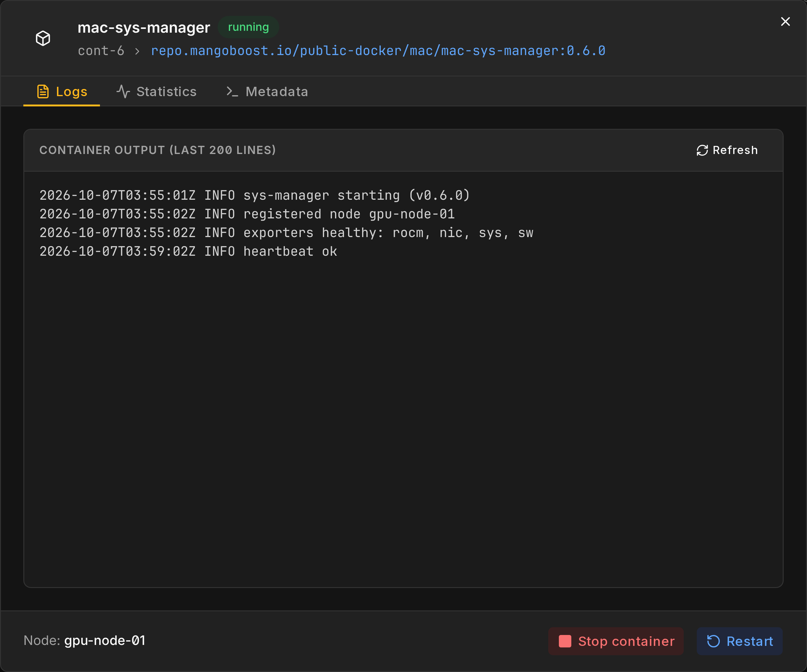This screenshot has width=807, height=672.
Task: Restart the container
Action: [x=740, y=641]
